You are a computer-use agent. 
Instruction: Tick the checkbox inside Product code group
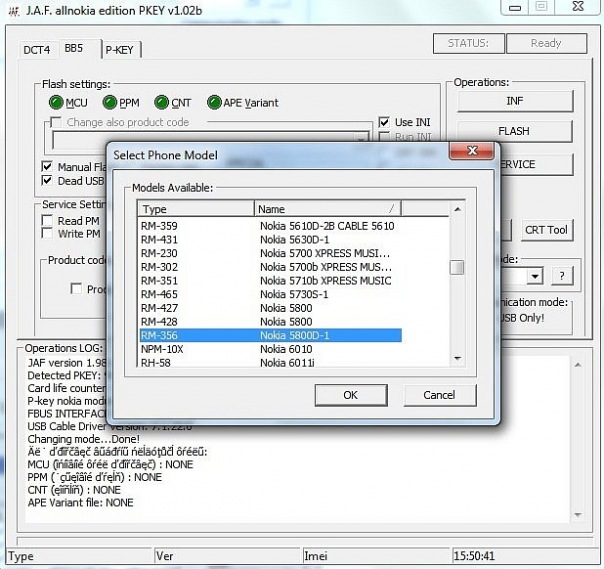pyautogui.click(x=76, y=289)
